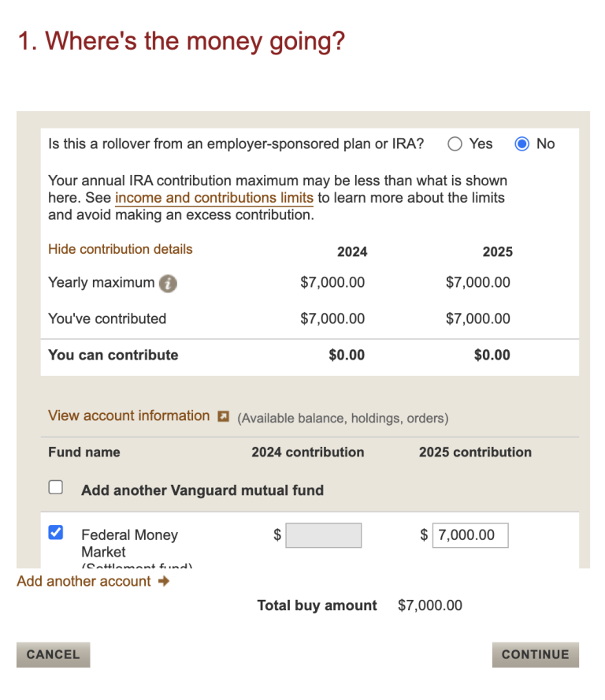Click the 2024 column header
Image resolution: width=605 pixels, height=700 pixels.
(352, 251)
